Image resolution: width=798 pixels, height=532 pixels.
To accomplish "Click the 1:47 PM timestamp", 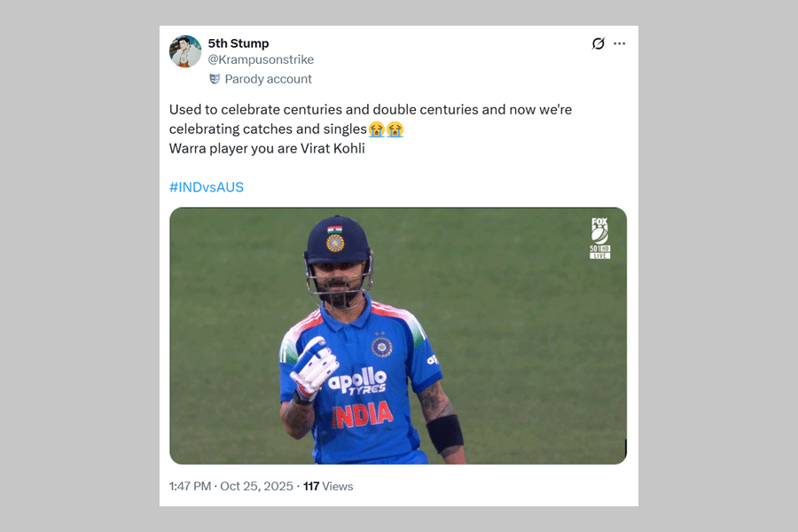I will tap(190, 486).
